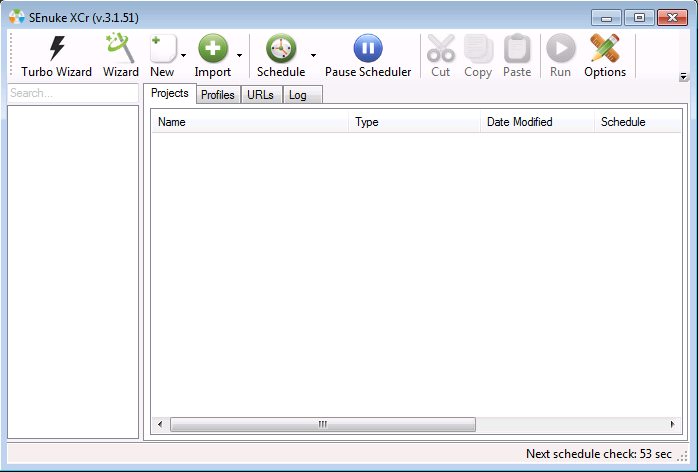Focus the Search input field
This screenshot has width=698, height=472.
(73, 93)
